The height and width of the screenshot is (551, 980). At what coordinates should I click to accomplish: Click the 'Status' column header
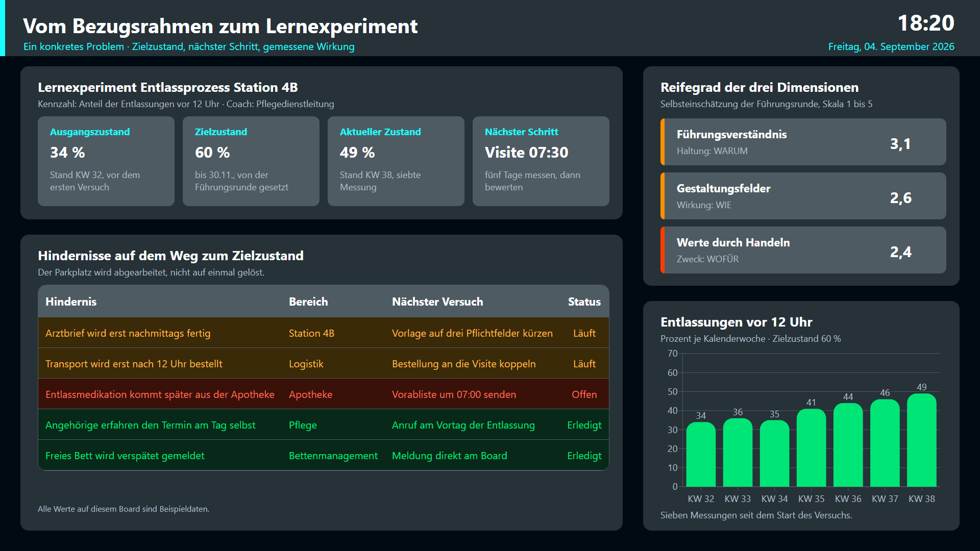pyautogui.click(x=584, y=302)
